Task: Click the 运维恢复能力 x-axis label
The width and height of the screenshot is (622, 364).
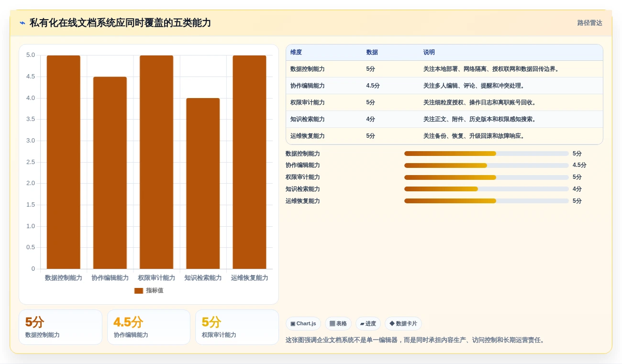Action: pos(249,278)
